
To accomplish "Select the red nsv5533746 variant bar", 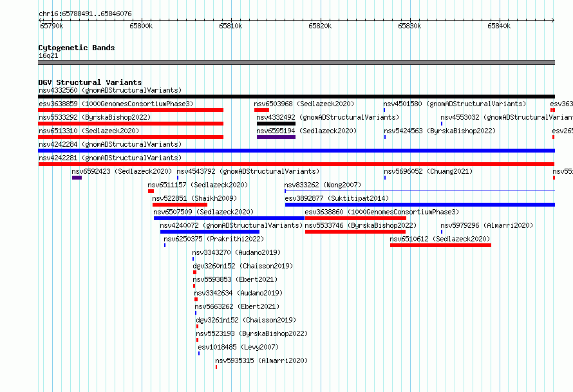I will pos(355,232).
